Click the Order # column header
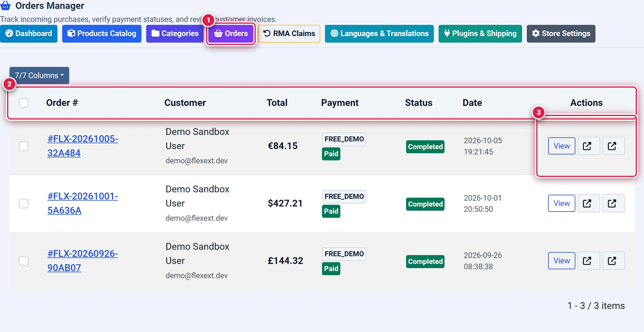 (62, 103)
